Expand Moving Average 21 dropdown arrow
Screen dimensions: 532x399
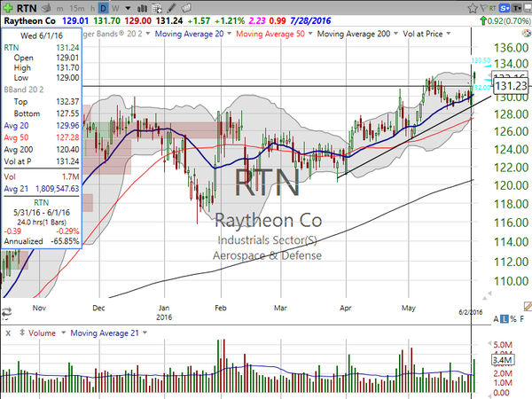pos(145,332)
